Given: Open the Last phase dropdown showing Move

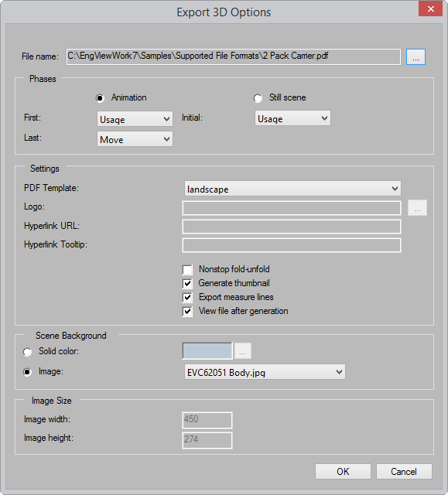Looking at the screenshot, I should click(x=135, y=139).
